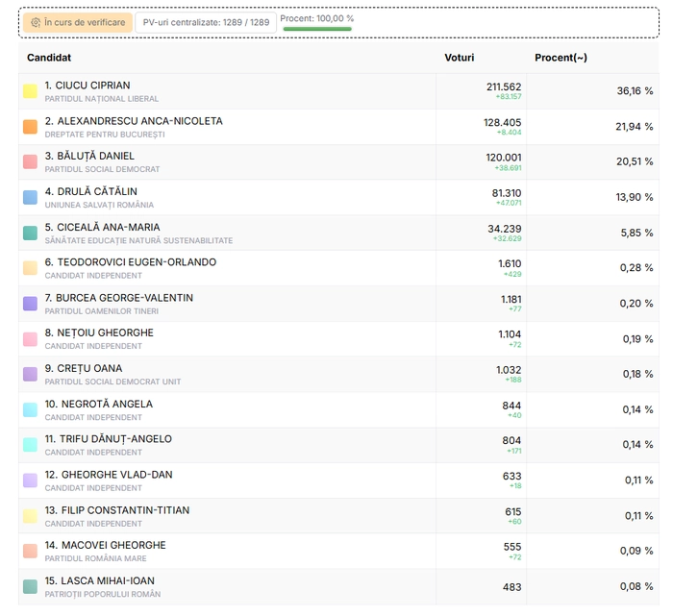Viewport: 673px width, 616px height.
Task: Sort by the Candidat column header
Action: (x=49, y=58)
